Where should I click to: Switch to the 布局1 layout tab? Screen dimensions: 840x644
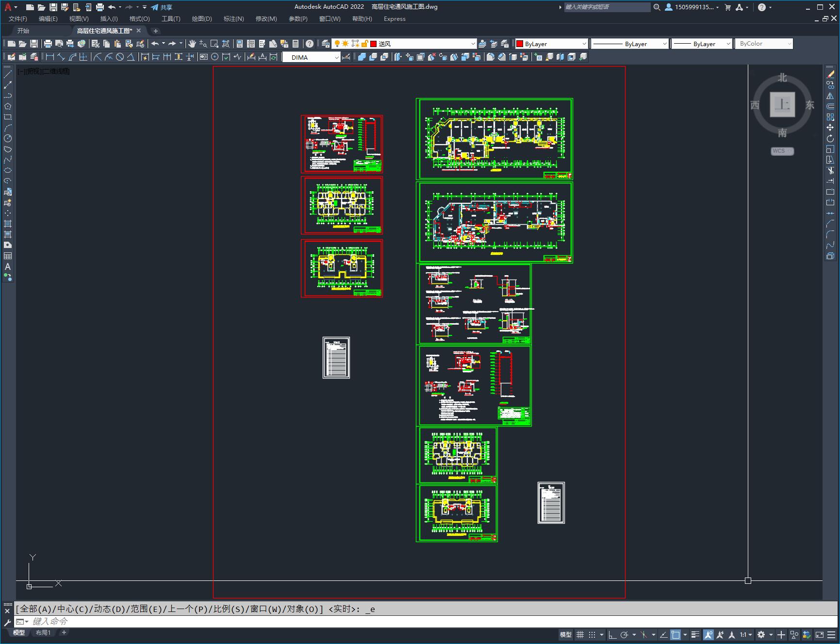point(43,632)
